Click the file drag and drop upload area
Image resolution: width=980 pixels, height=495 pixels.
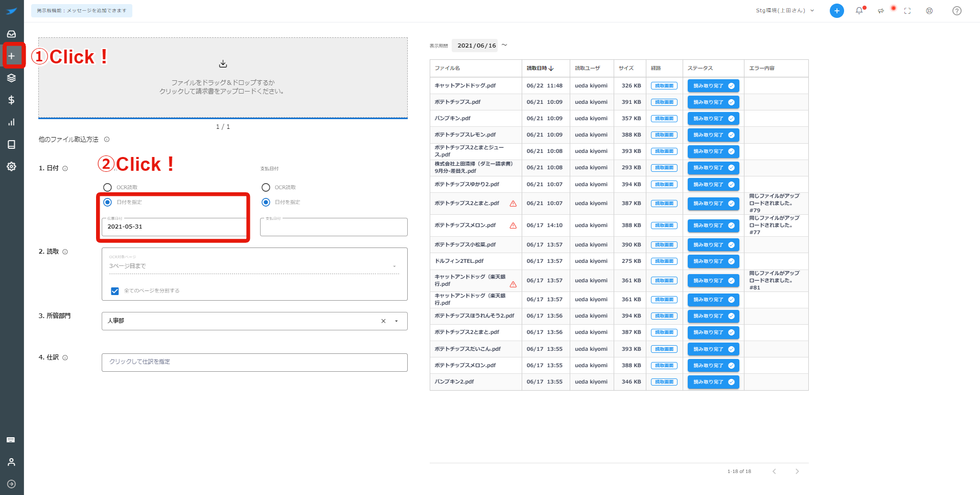[223, 78]
